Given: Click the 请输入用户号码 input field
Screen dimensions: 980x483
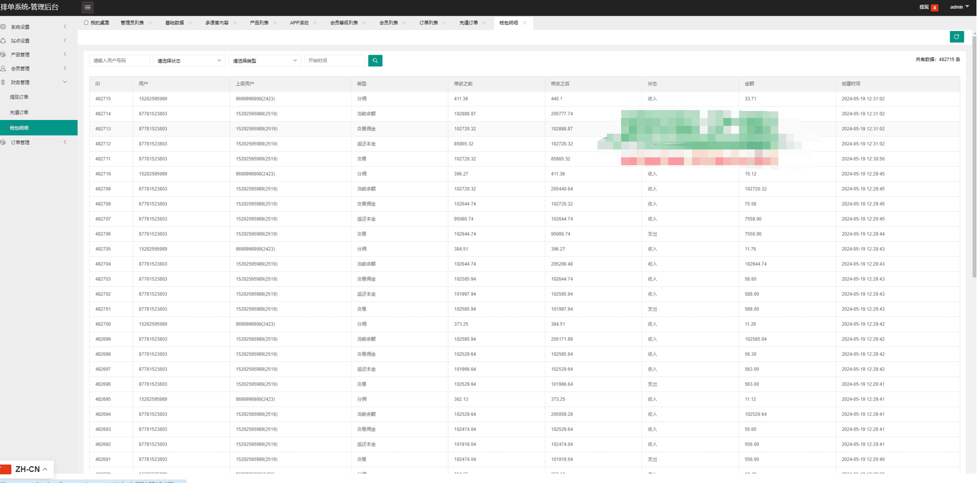Looking at the screenshot, I should coord(119,61).
